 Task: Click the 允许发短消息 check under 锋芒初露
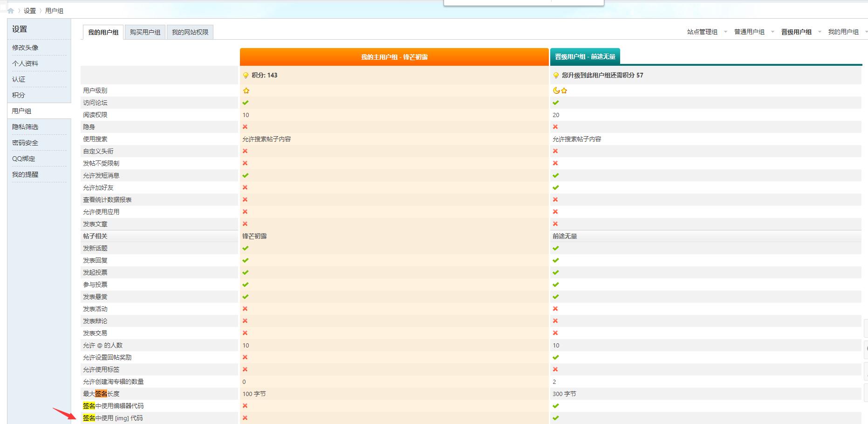[x=246, y=175]
